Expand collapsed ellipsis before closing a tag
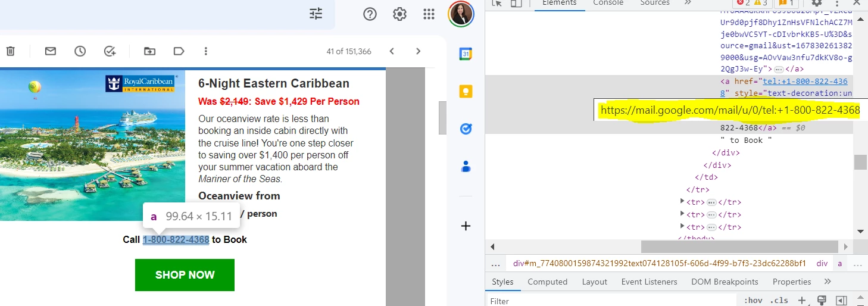The height and width of the screenshot is (306, 868). point(779,70)
